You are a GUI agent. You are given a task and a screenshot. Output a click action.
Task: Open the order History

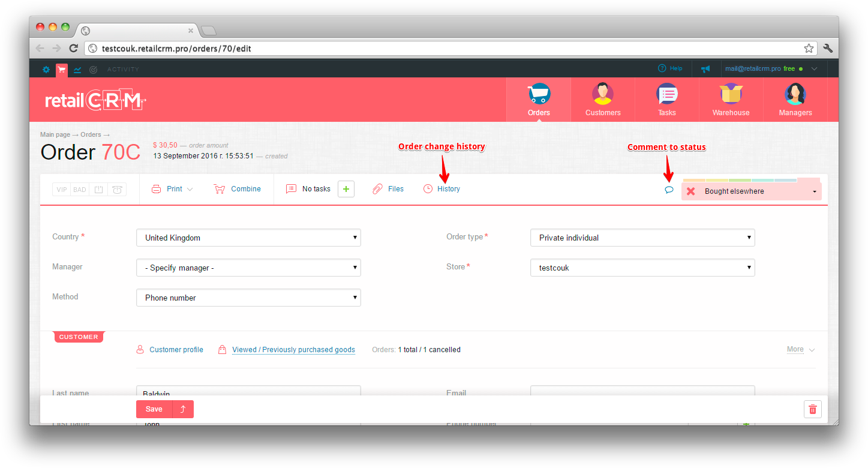(441, 189)
